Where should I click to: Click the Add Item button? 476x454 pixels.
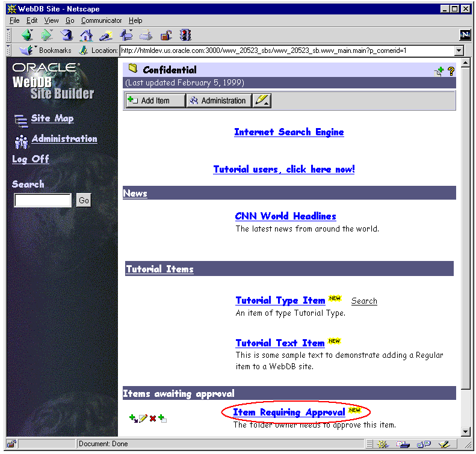(155, 100)
